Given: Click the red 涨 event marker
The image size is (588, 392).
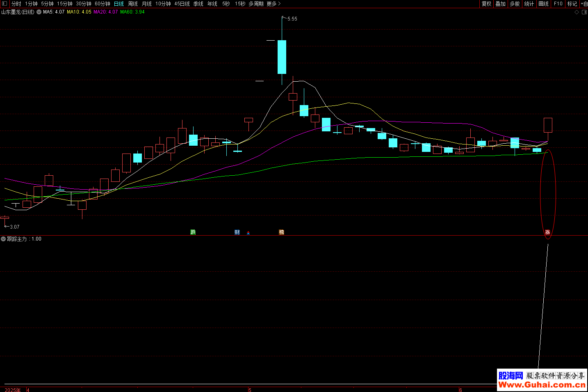Looking at the screenshot, I should tap(547, 232).
